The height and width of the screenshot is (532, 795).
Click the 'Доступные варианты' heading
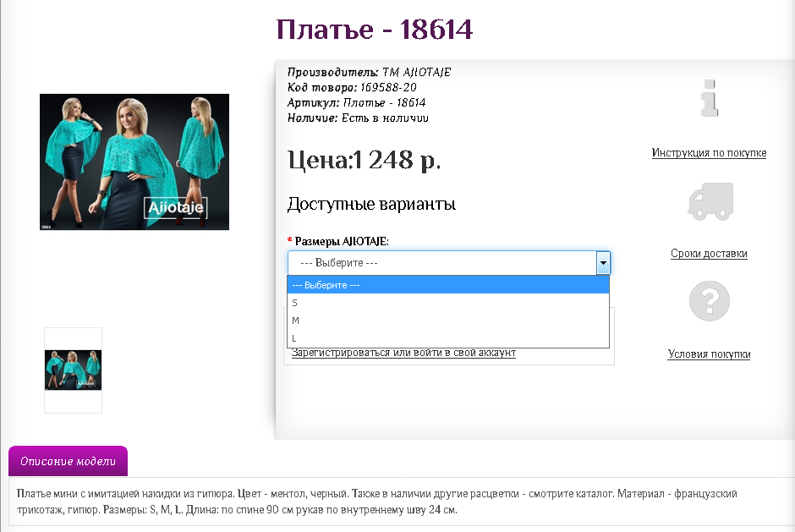click(371, 204)
